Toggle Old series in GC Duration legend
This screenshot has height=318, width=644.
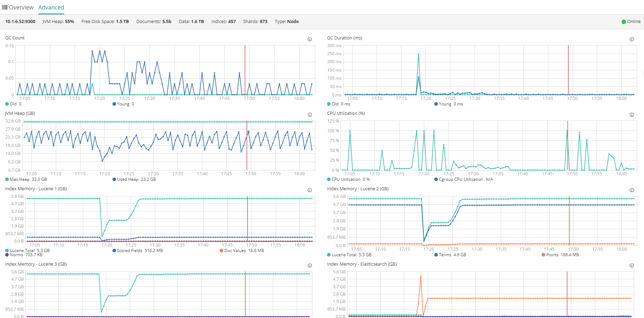click(338, 104)
